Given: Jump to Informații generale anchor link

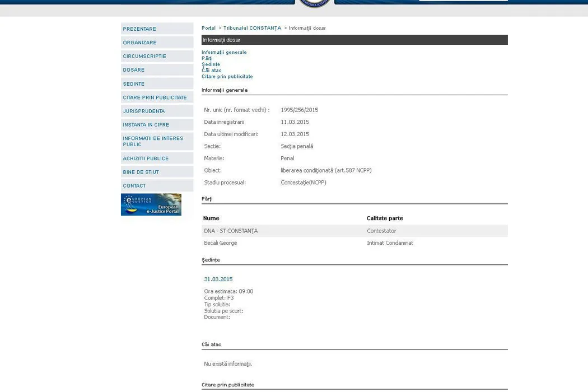Looking at the screenshot, I should pos(224,53).
